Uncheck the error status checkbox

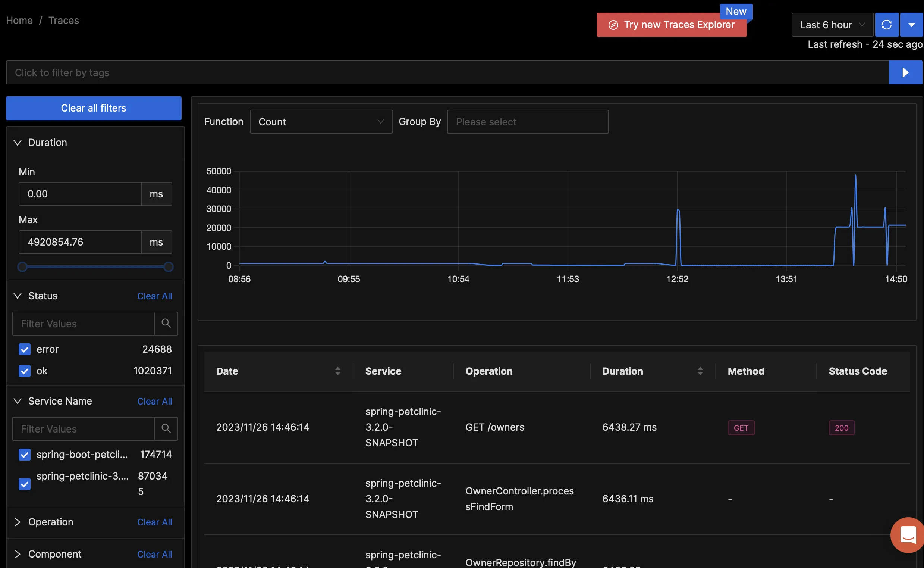[25, 349]
